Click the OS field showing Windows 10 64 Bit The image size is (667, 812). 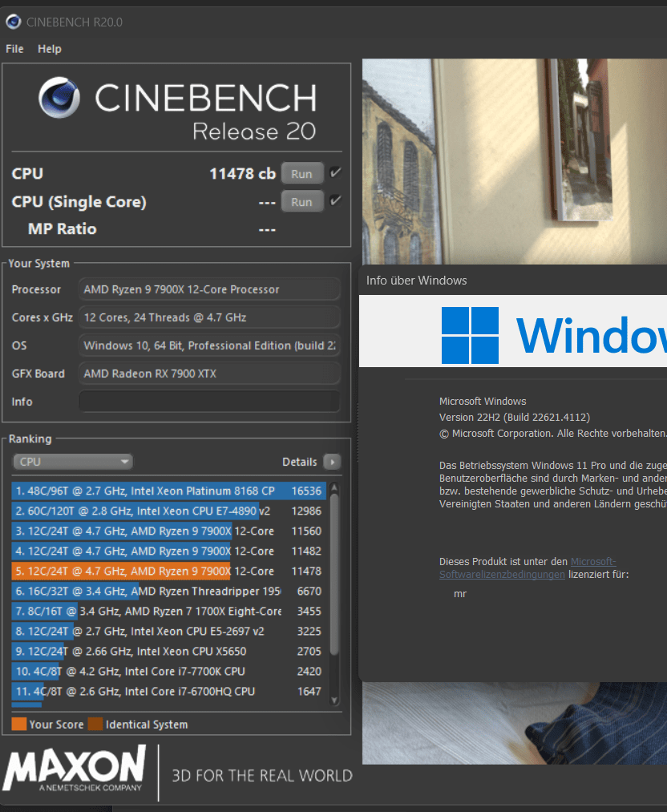[209, 345]
